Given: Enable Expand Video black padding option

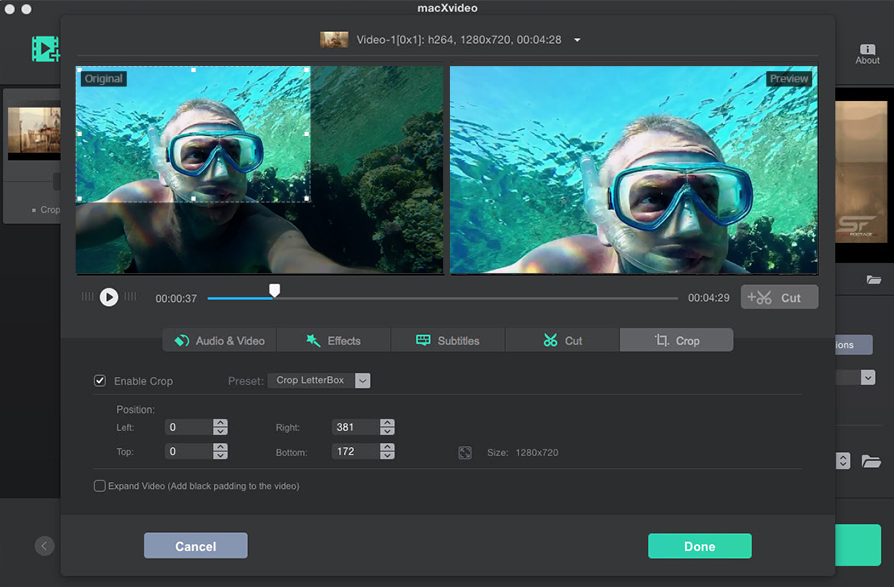Looking at the screenshot, I should click(100, 486).
